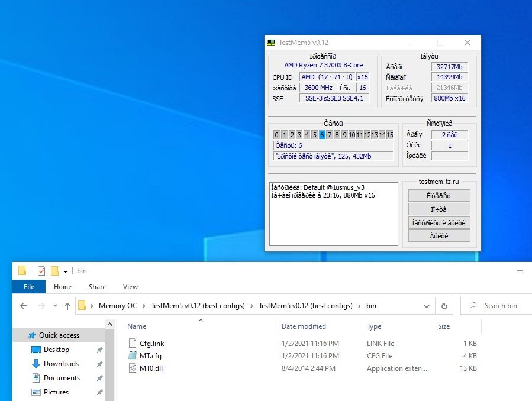Minimize the TestMem5 window
This screenshot has height=401, width=532.
pyautogui.click(x=414, y=43)
